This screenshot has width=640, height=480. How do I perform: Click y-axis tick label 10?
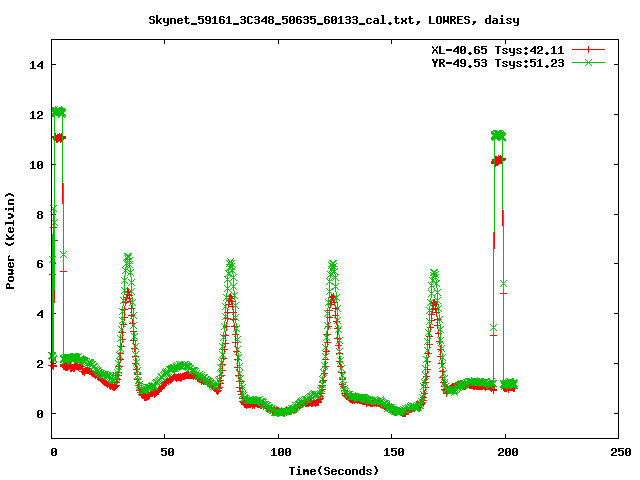pyautogui.click(x=37, y=164)
